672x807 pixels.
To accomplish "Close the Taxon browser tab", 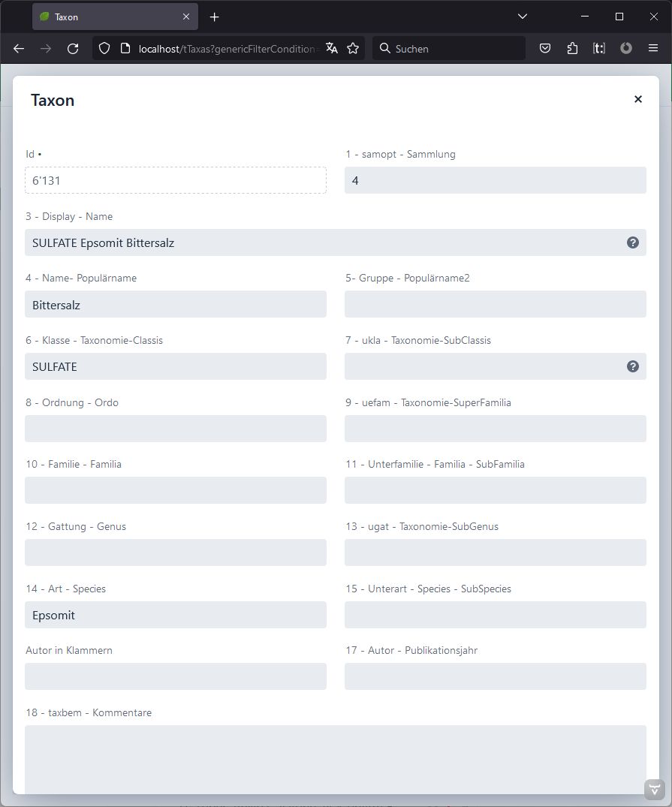I will pyautogui.click(x=186, y=17).
